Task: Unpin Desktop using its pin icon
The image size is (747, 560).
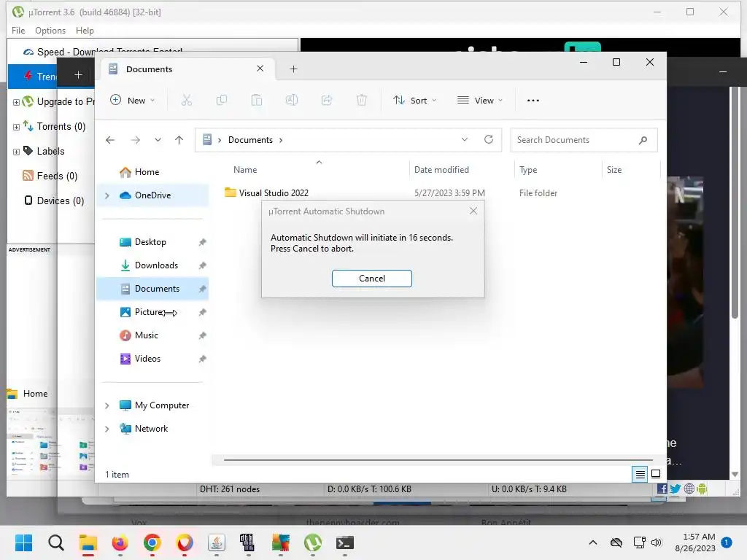Action: point(203,242)
